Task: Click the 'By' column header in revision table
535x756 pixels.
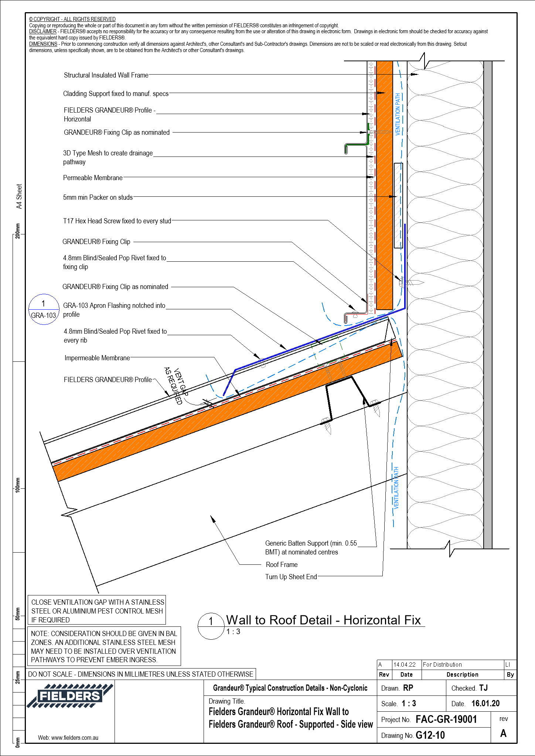Action: 510,674
